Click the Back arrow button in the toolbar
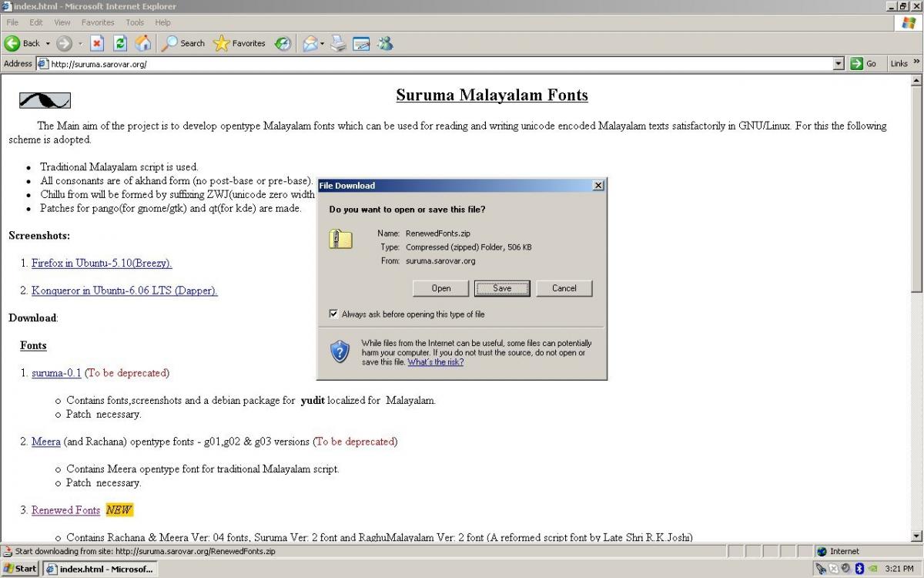The image size is (924, 578). [x=22, y=43]
